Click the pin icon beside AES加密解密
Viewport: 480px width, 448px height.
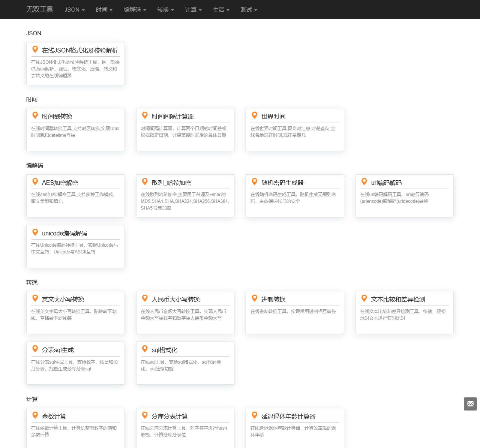35,182
